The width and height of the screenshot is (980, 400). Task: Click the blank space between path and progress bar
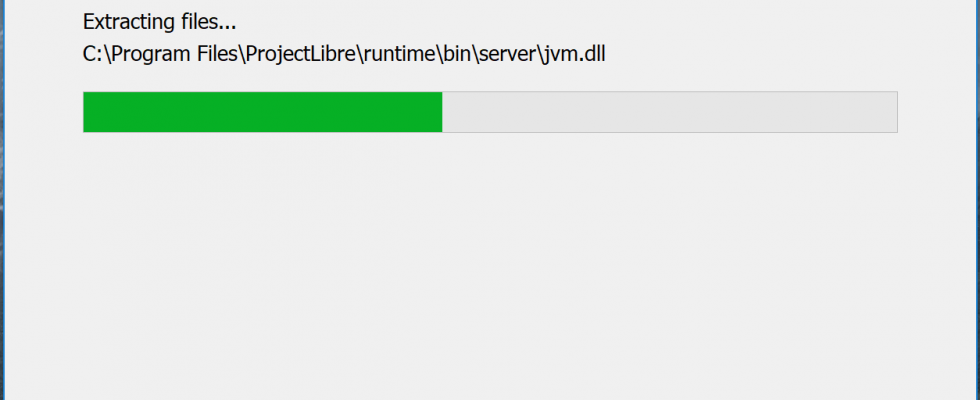tap(490, 79)
